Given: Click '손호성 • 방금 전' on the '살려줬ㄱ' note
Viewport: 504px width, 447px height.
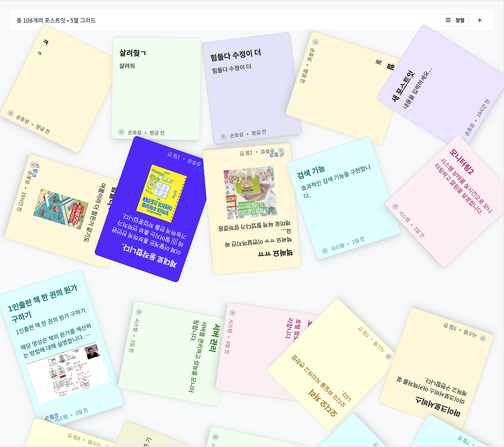Looking at the screenshot, I should (146, 133).
